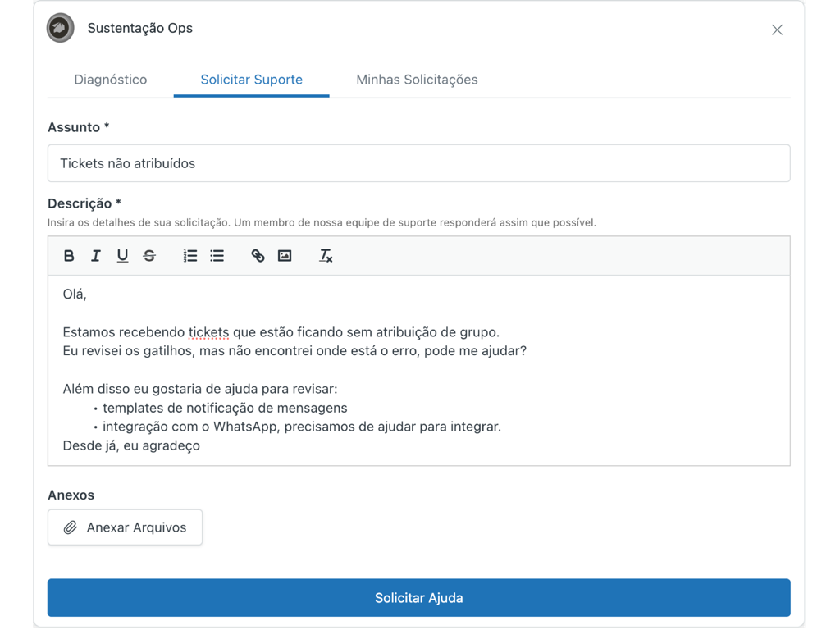Apply italic formatting in the editor toolbar
Viewport: 840px width, 630px height.
[96, 256]
